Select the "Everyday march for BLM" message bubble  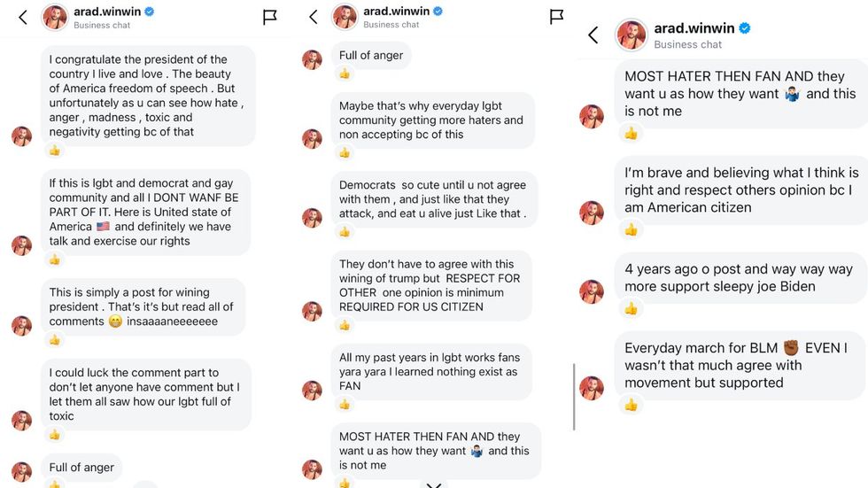pos(737,365)
